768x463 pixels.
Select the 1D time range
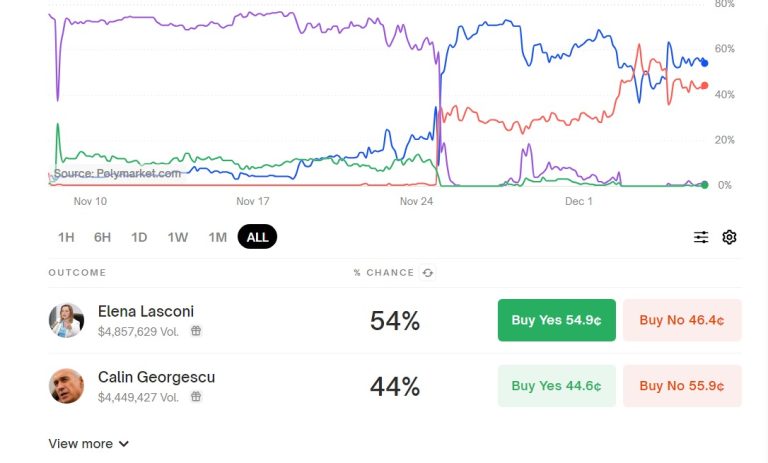[x=139, y=237]
